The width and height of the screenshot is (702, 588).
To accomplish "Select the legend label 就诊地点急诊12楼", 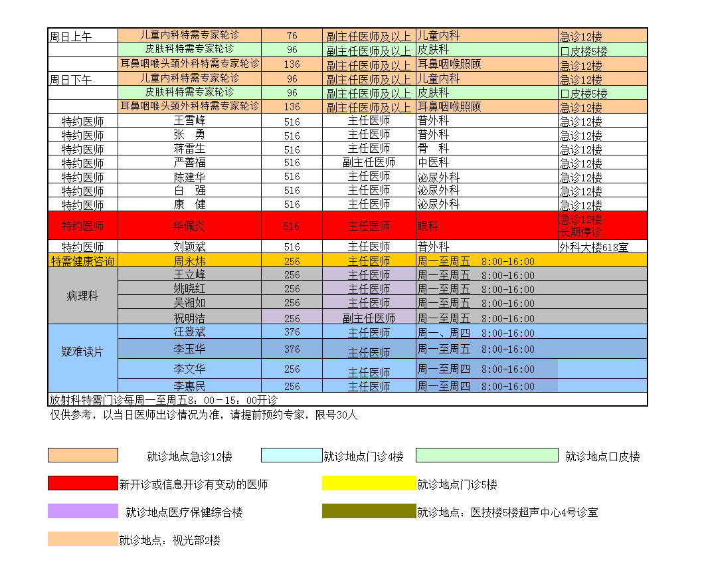I will click(189, 456).
